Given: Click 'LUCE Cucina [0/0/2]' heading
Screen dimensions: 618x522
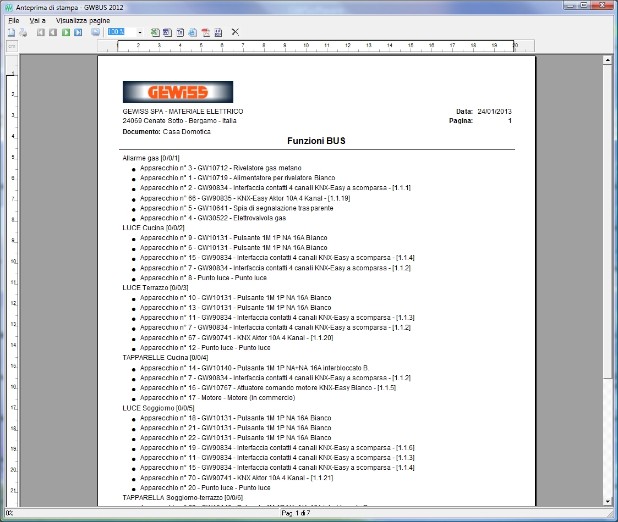Looking at the screenshot, I should point(153,227).
